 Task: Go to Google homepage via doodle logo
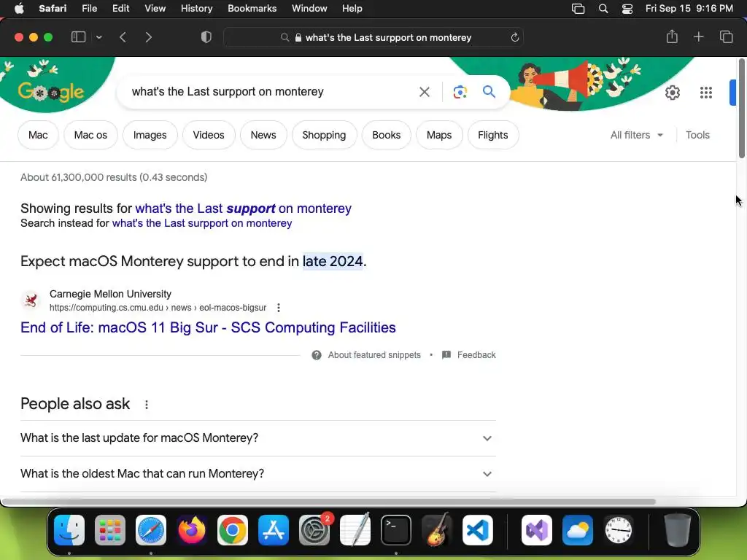coord(51,90)
